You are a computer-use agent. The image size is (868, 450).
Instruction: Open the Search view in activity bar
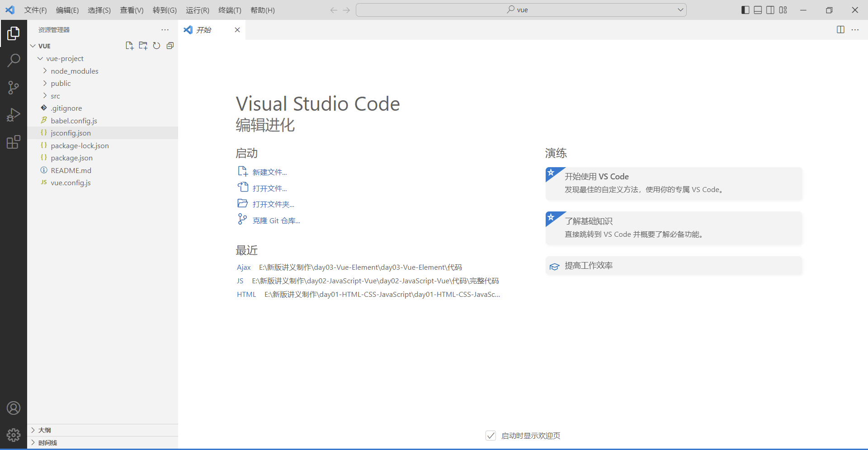coord(14,60)
